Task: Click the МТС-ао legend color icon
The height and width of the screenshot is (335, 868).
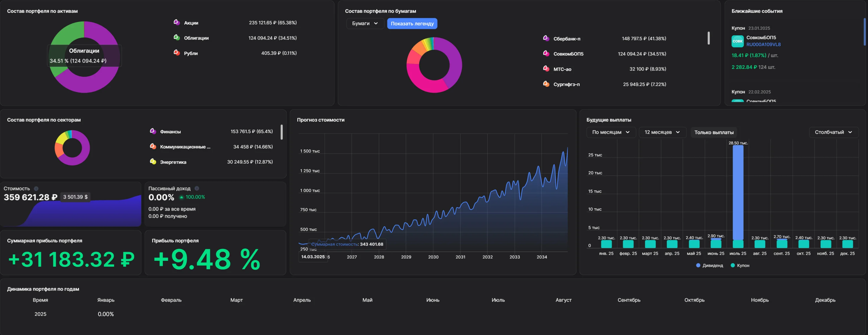Action: pyautogui.click(x=546, y=69)
